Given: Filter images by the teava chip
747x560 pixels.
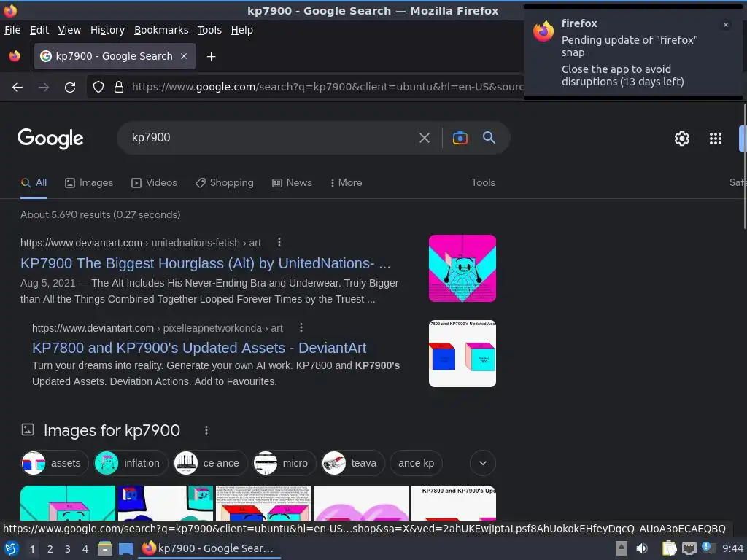Looking at the screenshot, I should [x=353, y=463].
